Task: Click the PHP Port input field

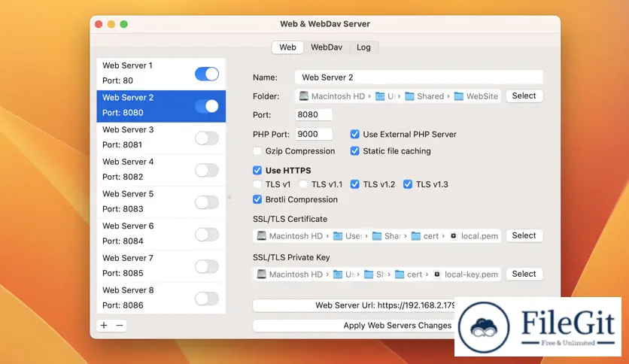Action: pos(313,135)
